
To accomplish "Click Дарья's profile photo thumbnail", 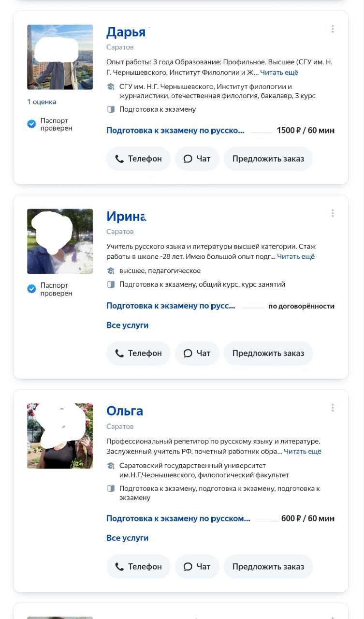I will pos(60,57).
